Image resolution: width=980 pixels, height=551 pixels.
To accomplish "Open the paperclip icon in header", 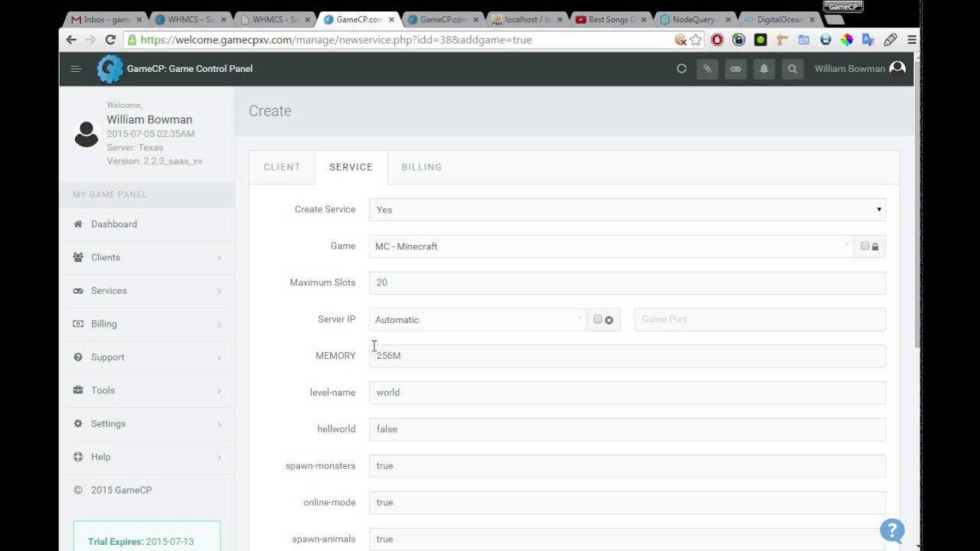I will 707,69.
